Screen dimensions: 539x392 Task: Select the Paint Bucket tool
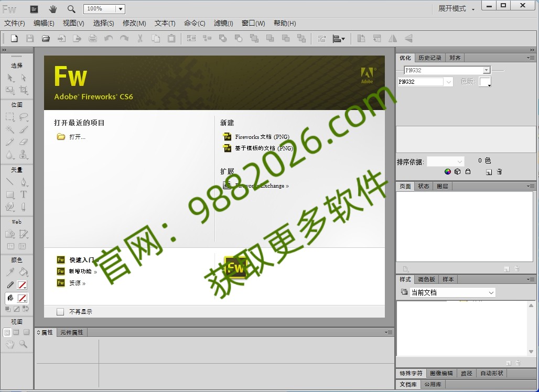pos(24,272)
